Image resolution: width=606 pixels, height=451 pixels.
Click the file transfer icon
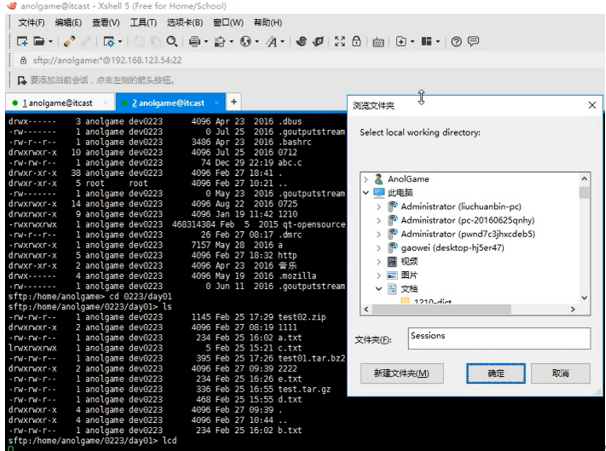pos(220,41)
